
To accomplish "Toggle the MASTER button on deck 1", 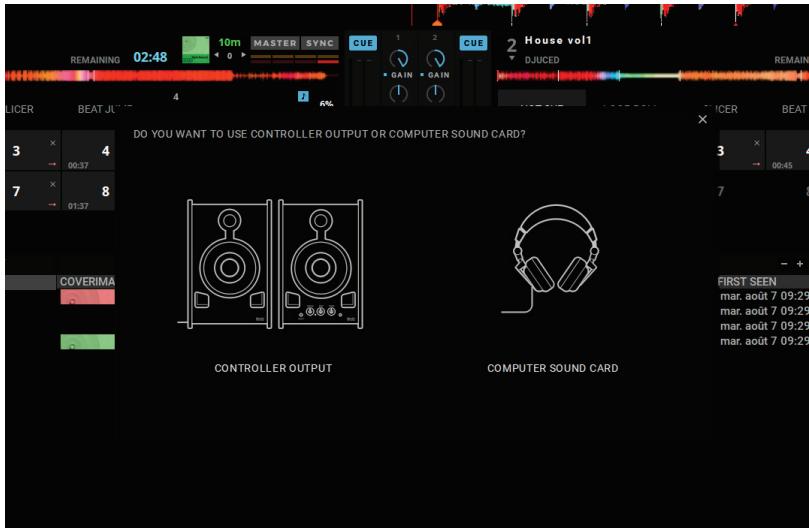I will click(274, 43).
